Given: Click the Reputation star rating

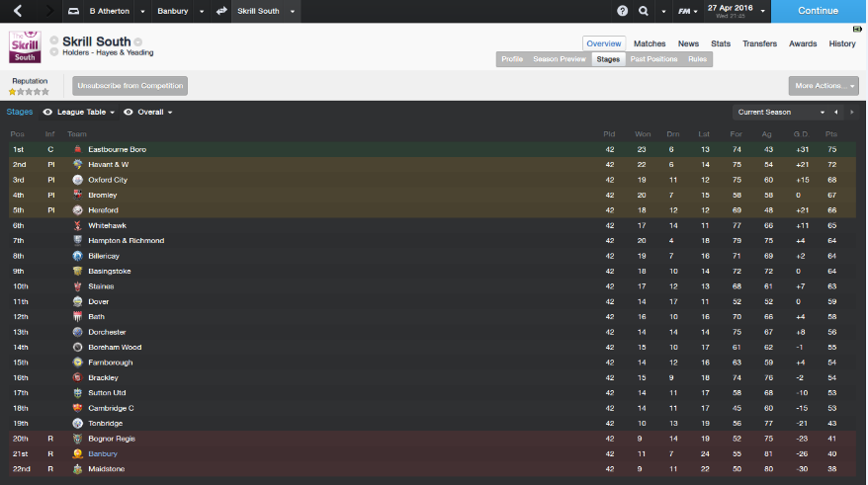Looking at the screenshot, I should [29, 92].
